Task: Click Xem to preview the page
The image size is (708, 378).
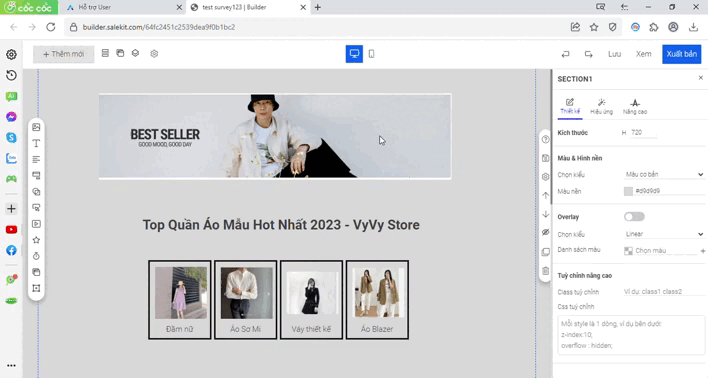Action: (643, 54)
